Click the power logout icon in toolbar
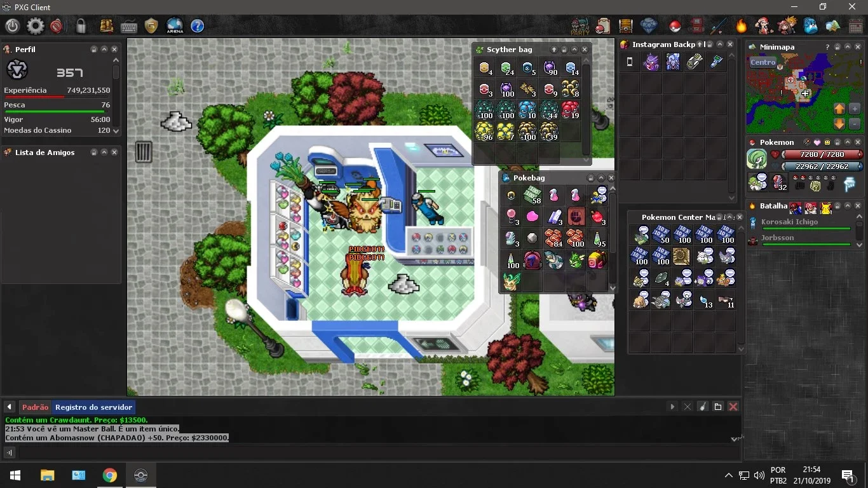This screenshot has width=868, height=488. [13, 26]
